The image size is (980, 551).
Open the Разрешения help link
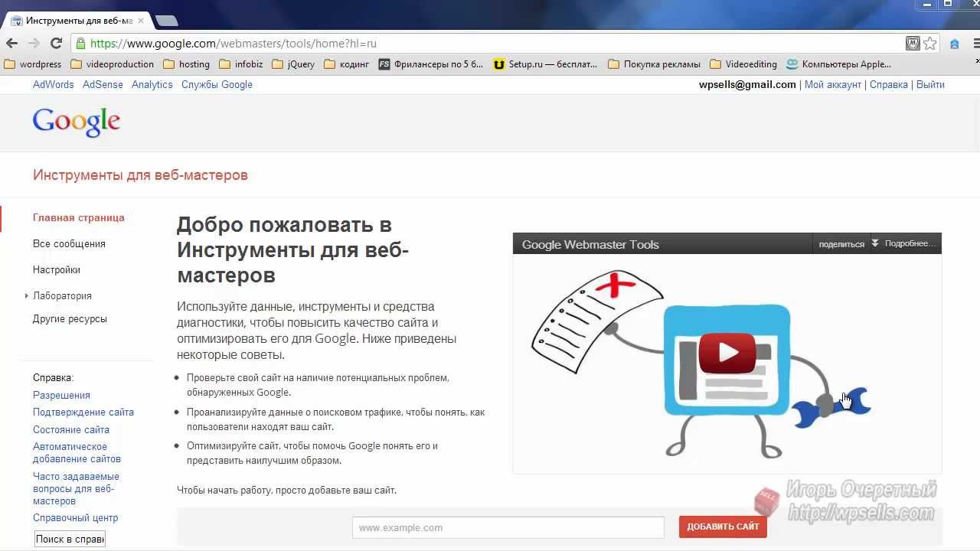[61, 395]
